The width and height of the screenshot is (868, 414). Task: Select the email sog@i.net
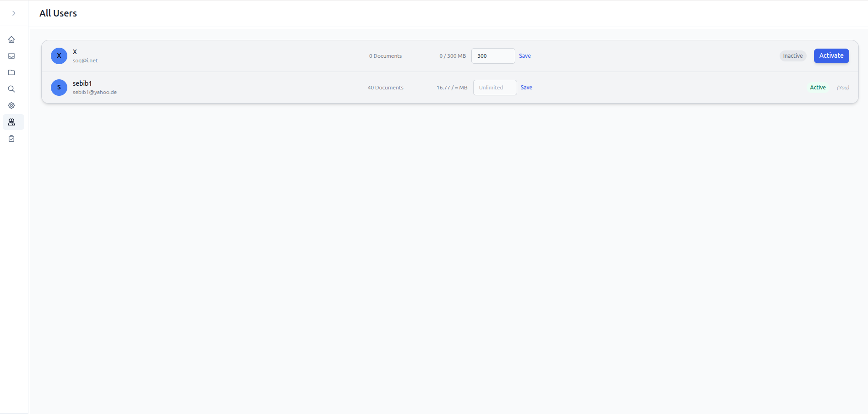point(85,61)
